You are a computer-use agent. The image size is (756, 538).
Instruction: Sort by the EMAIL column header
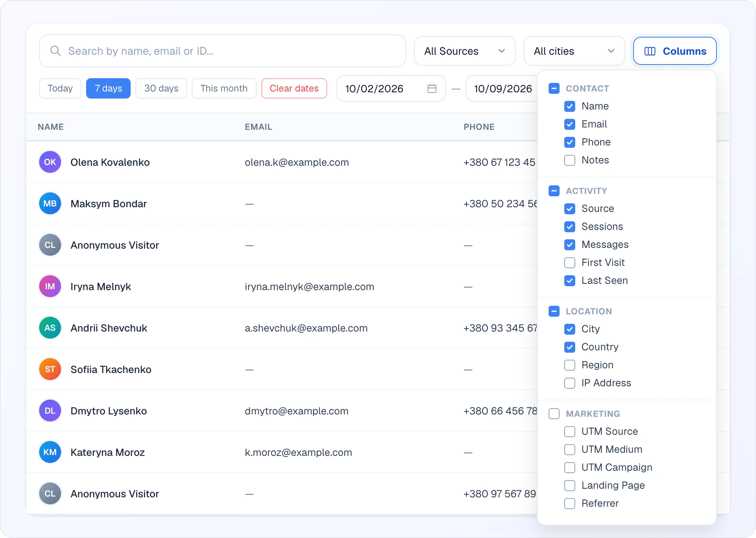[x=259, y=127]
